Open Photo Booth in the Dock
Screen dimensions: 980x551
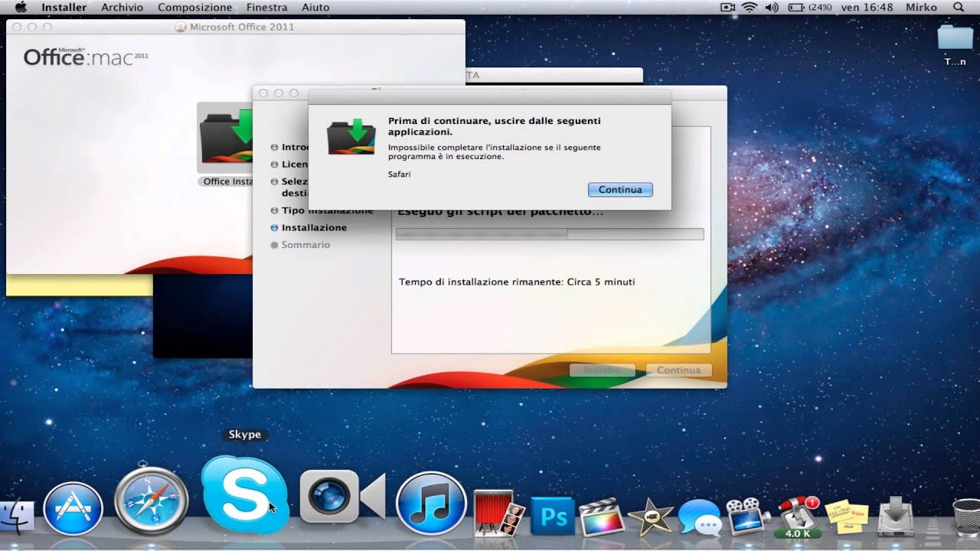(498, 513)
